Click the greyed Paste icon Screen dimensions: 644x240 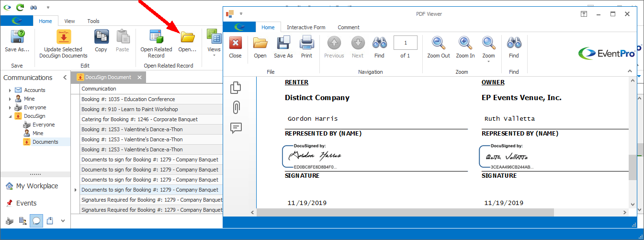[x=123, y=37]
